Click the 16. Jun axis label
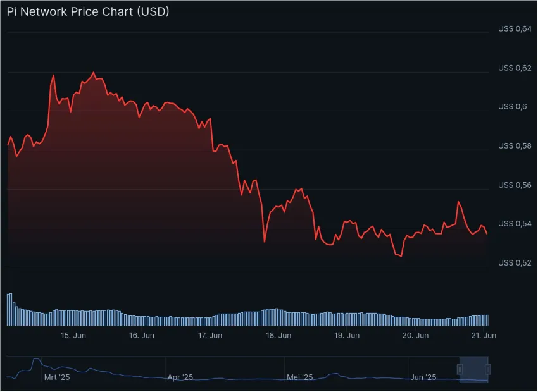 point(141,336)
